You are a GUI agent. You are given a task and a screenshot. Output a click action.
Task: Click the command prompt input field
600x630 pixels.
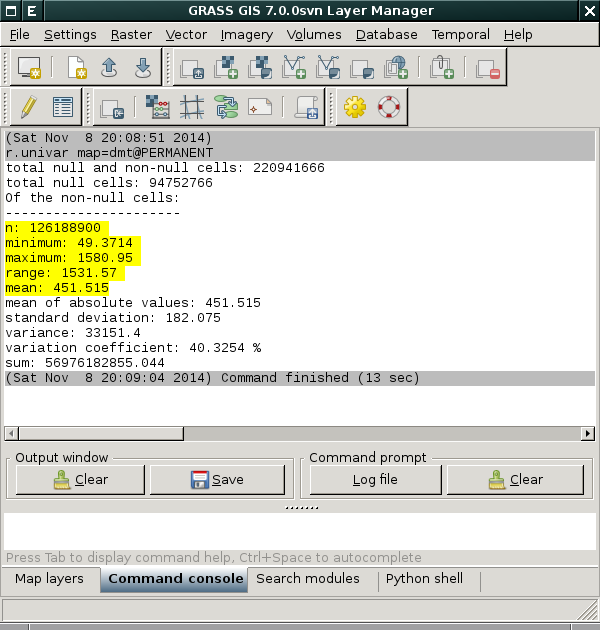[x=300, y=531]
